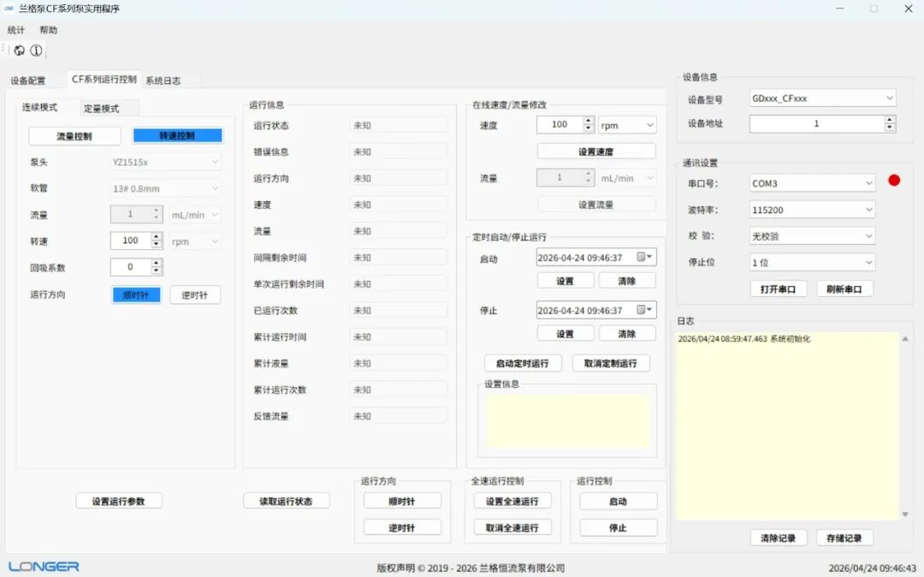Clear the log with 清除记录 button
Screen dimensions: 924x577
(x=778, y=538)
